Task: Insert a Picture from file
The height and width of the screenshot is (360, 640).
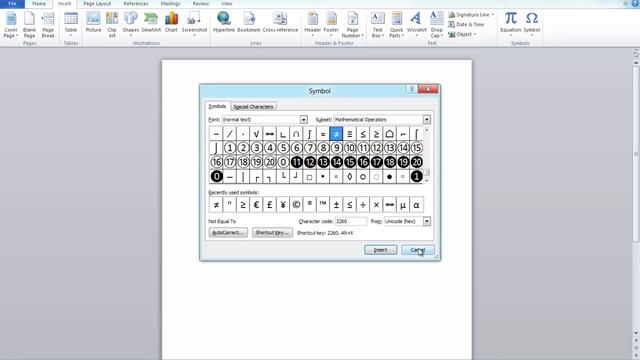Action: click(93, 23)
